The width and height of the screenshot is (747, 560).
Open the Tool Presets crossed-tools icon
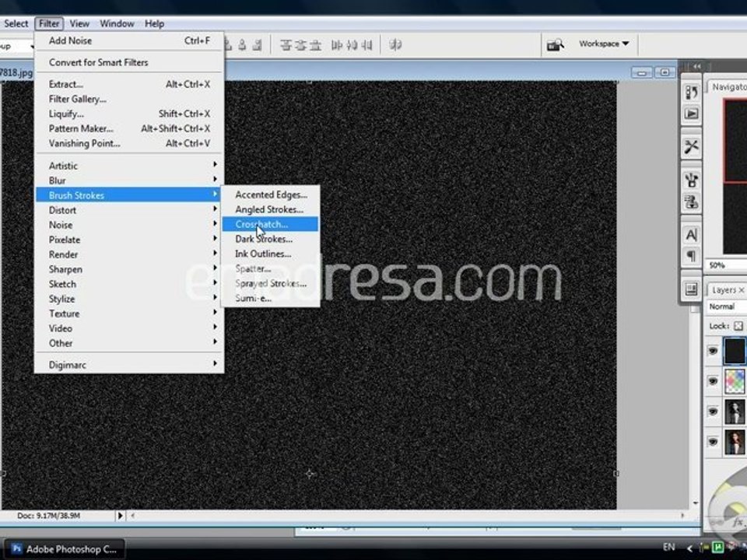[x=691, y=147]
